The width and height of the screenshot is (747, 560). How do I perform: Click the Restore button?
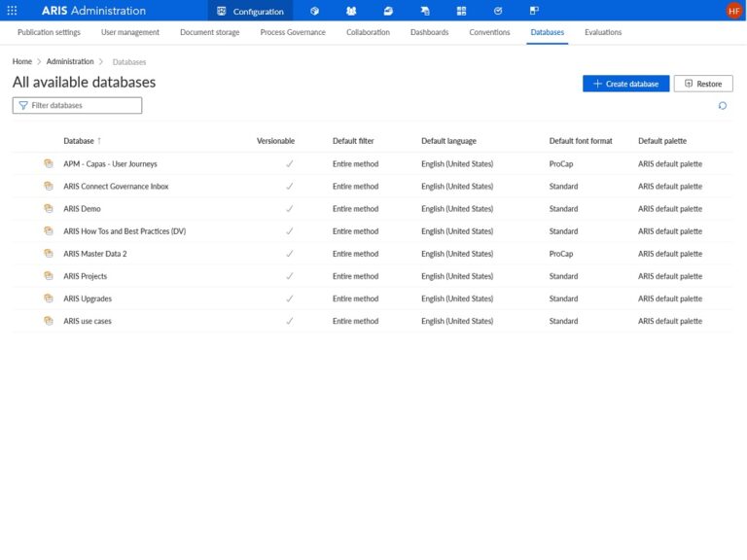pyautogui.click(x=702, y=84)
